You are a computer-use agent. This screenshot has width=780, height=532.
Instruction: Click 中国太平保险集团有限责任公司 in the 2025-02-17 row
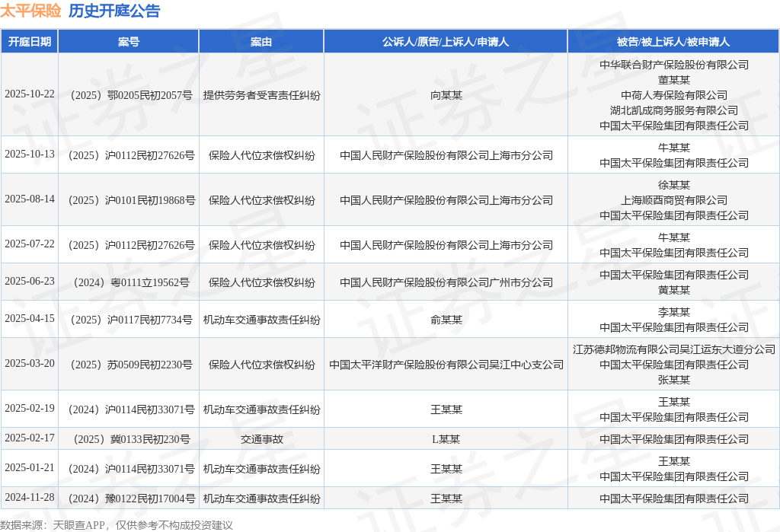coord(673,439)
